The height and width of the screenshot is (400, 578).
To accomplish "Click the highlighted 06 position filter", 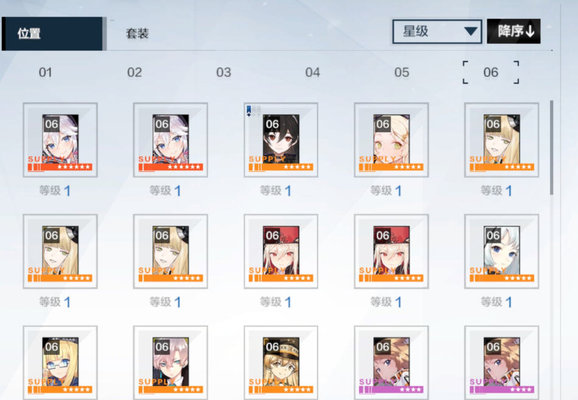I will [x=491, y=72].
